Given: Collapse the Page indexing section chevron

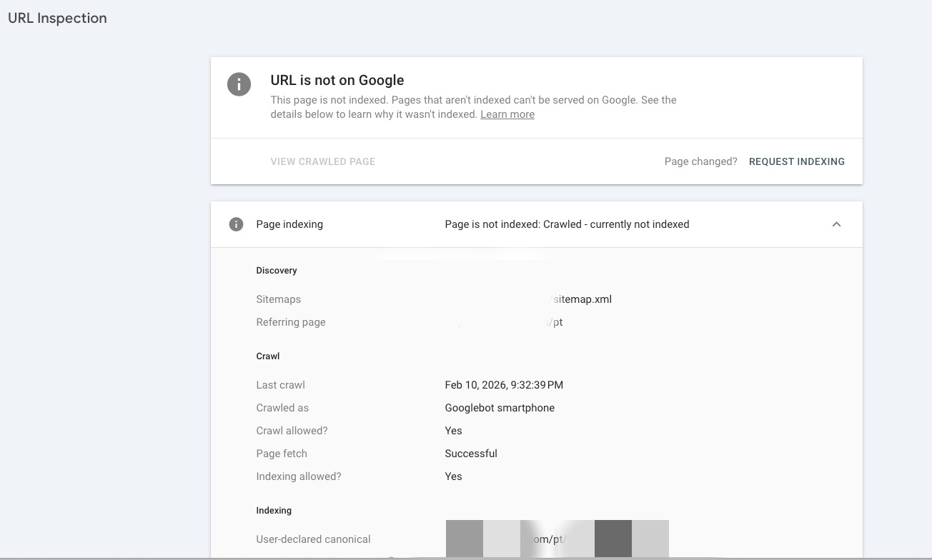Looking at the screenshot, I should (x=836, y=224).
